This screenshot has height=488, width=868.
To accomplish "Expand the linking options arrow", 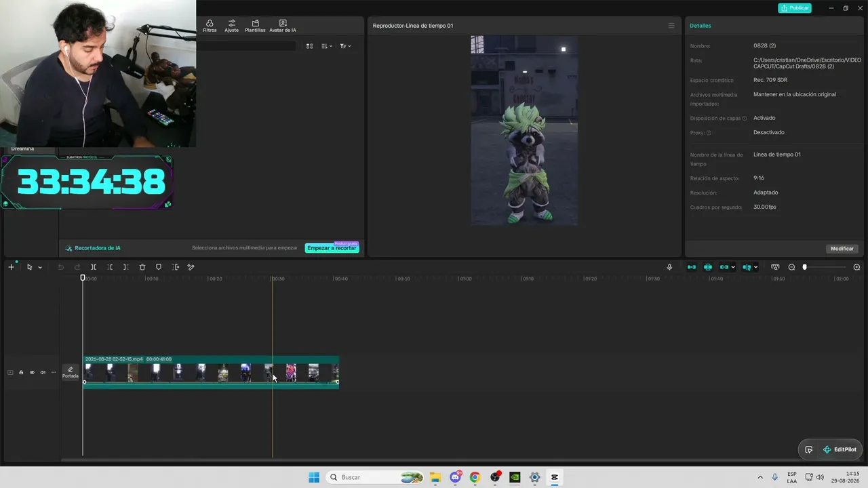I will (733, 267).
